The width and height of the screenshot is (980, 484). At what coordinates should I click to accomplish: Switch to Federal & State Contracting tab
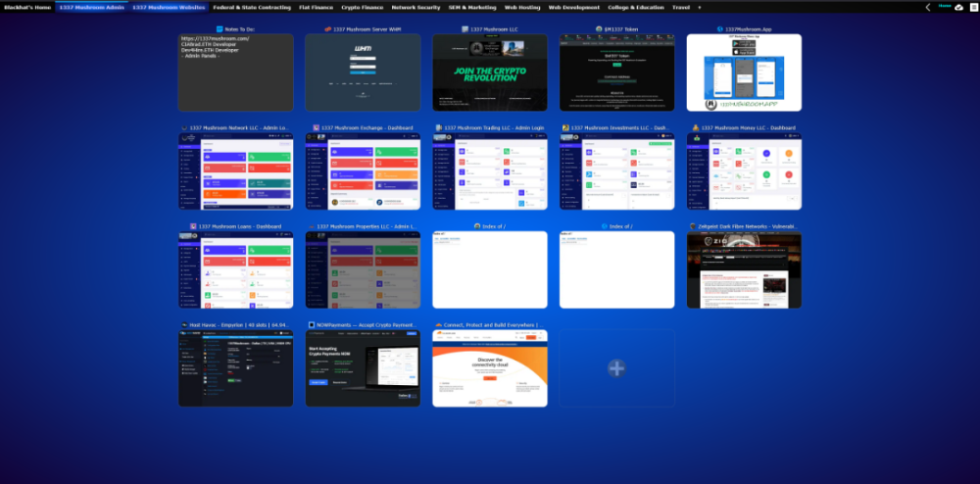click(x=251, y=7)
